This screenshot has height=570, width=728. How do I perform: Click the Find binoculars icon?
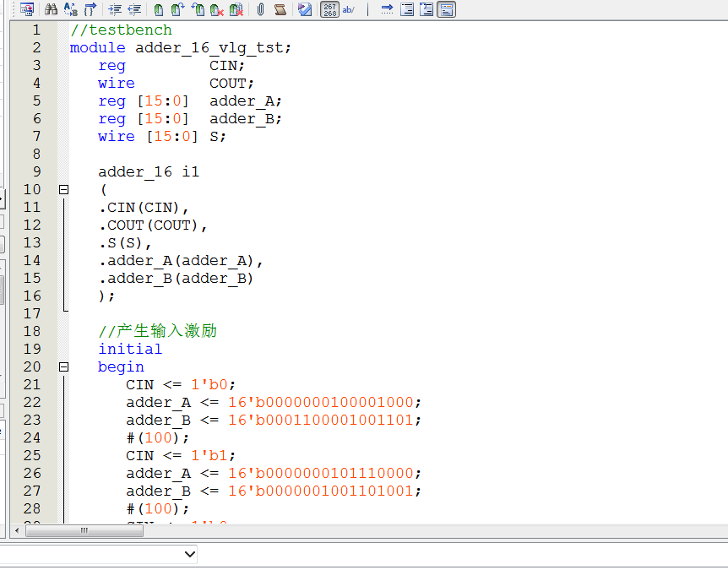pos(51,9)
